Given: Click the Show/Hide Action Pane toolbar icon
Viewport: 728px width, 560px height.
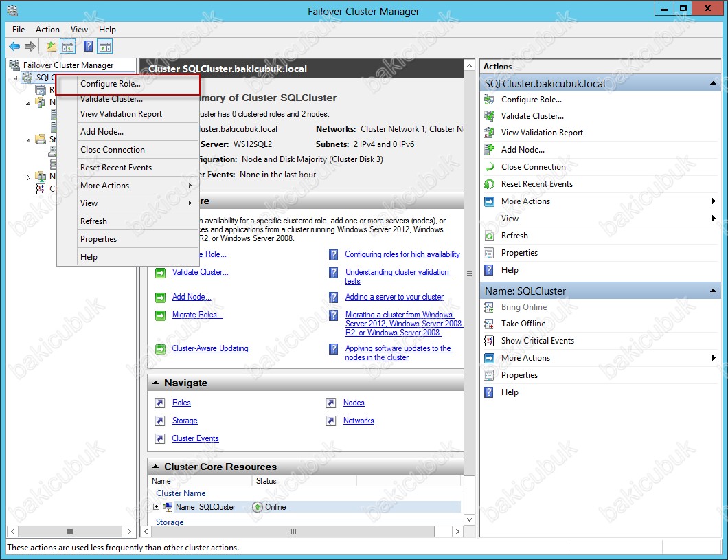Looking at the screenshot, I should click(105, 47).
